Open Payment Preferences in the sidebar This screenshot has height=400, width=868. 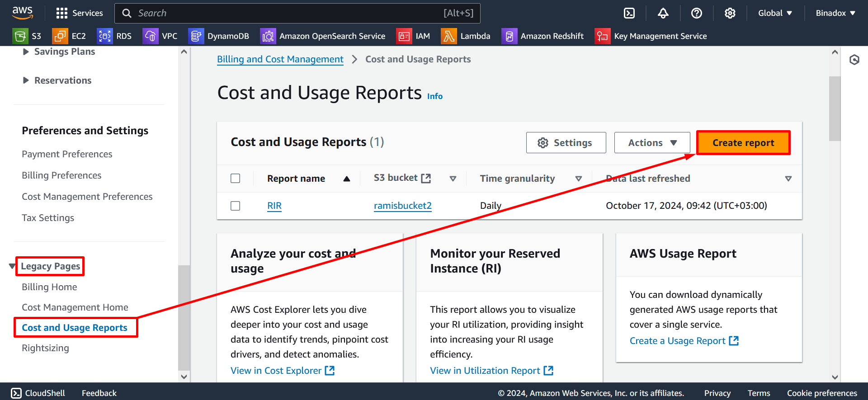(67, 154)
